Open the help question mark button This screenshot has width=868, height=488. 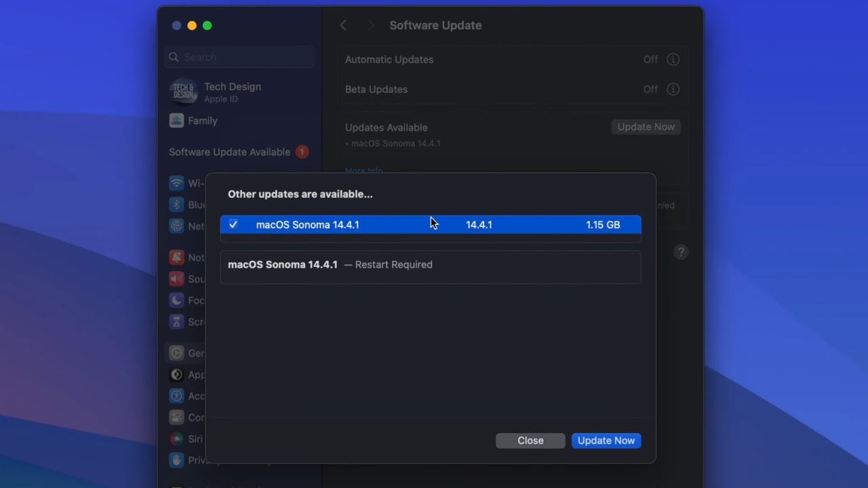tap(681, 252)
